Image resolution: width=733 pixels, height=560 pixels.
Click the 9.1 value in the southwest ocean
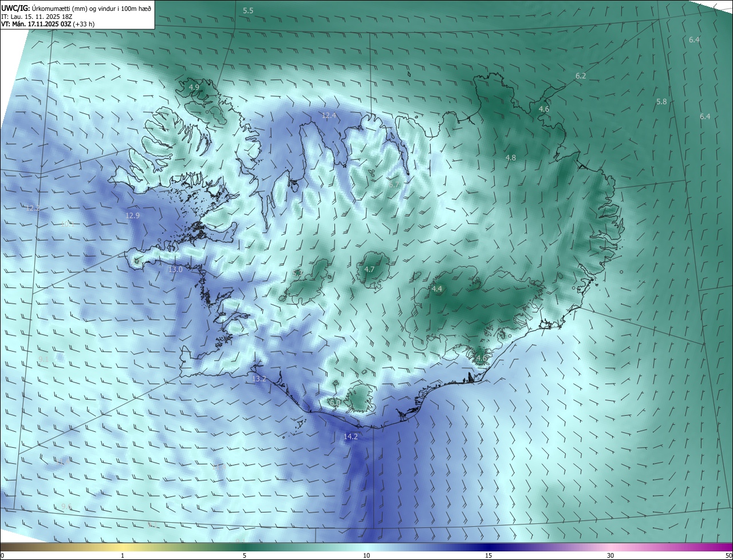(44, 359)
